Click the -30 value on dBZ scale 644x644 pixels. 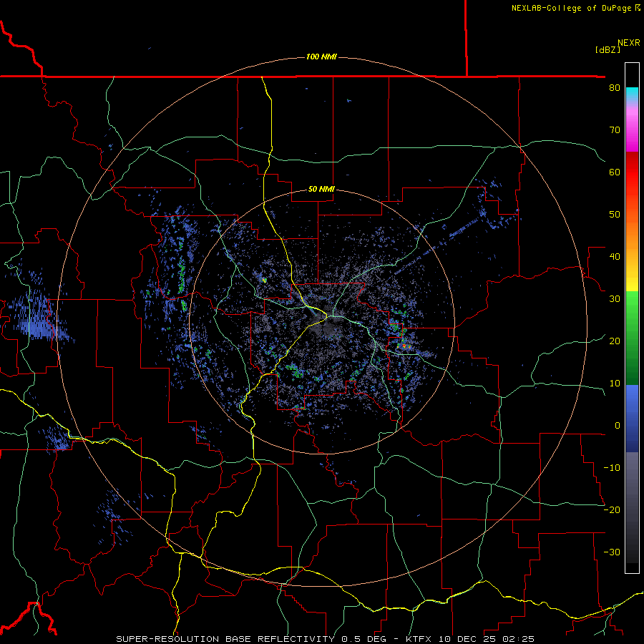[x=612, y=552]
